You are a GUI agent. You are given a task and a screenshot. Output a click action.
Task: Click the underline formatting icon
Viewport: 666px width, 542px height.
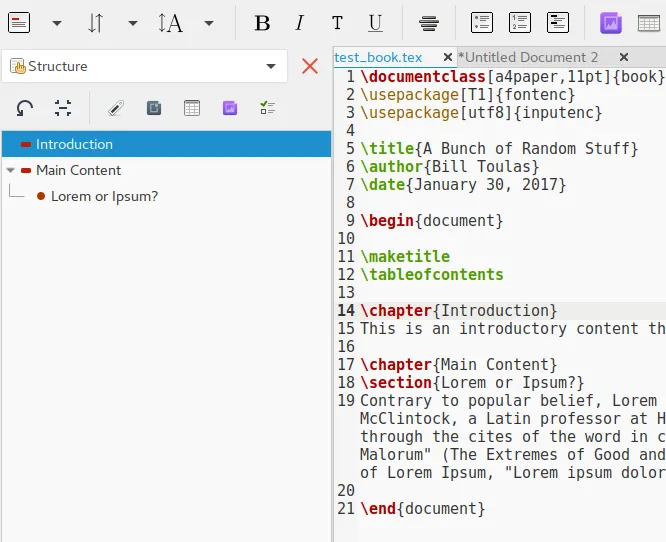[x=375, y=23]
